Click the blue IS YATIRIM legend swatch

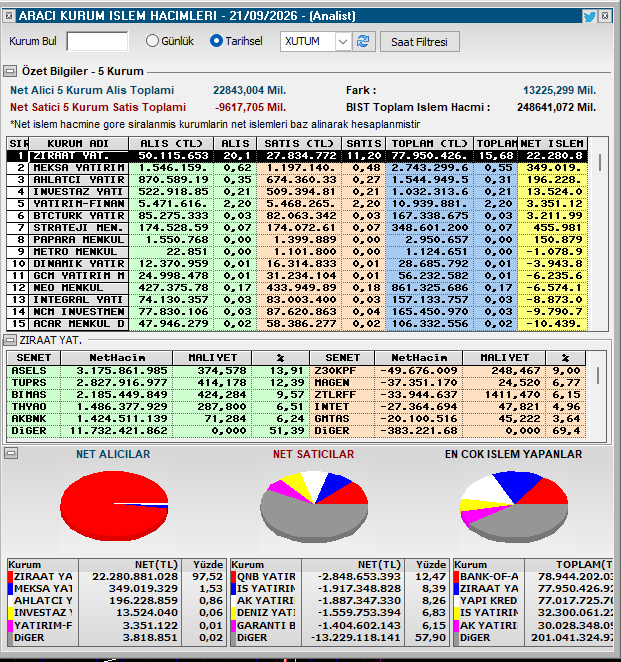pyautogui.click(x=233, y=589)
